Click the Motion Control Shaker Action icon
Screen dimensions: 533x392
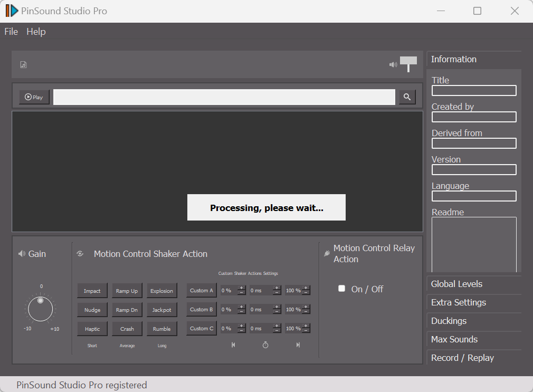80,254
